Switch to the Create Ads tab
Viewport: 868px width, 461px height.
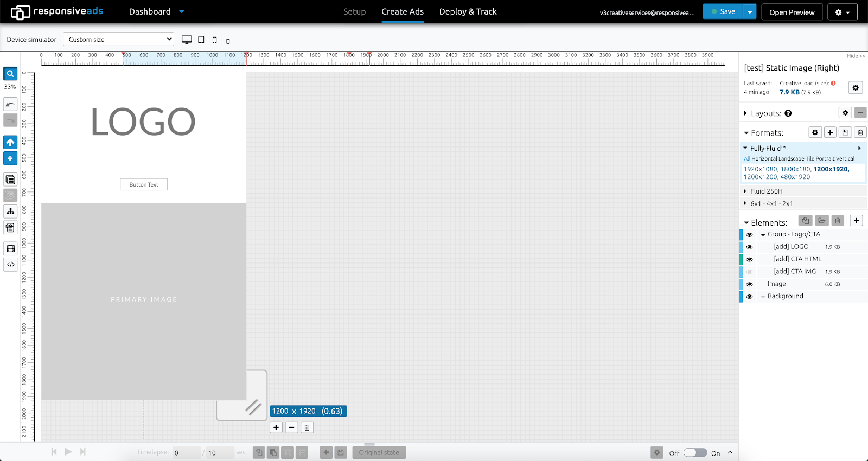pos(403,11)
